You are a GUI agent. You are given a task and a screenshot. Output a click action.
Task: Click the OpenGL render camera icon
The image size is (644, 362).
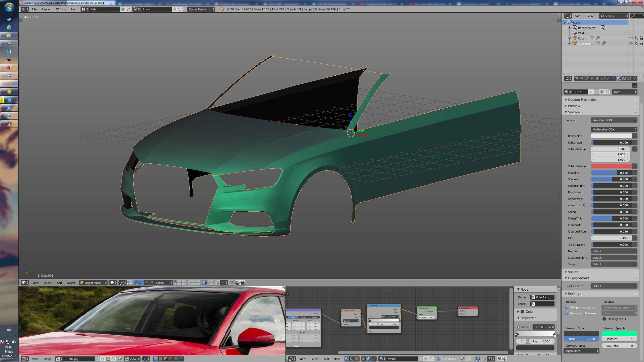[237, 283]
